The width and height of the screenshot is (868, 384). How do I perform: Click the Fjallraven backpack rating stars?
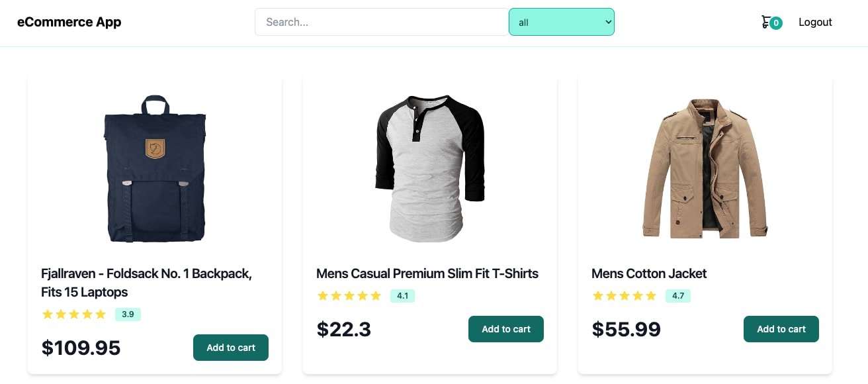[x=74, y=314]
